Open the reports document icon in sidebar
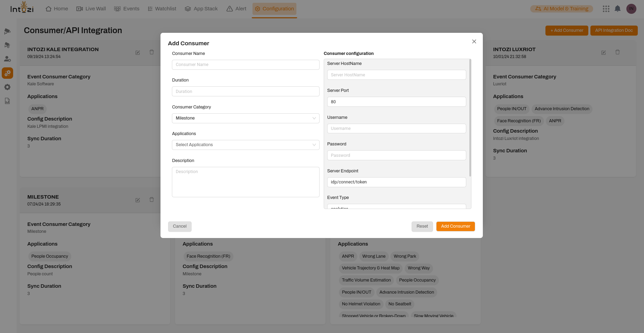Image resolution: width=644 pixels, height=333 pixels. tap(7, 101)
